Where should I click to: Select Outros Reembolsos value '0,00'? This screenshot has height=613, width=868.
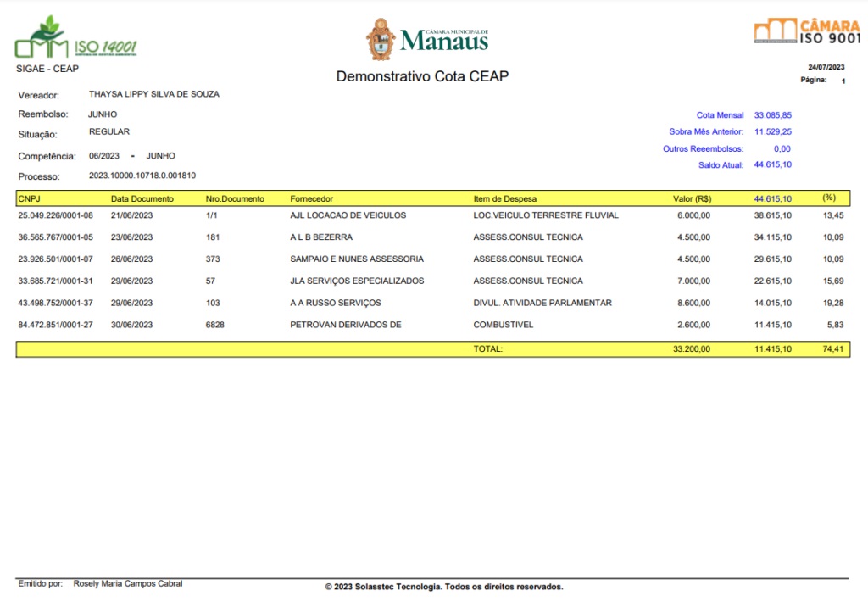pyautogui.click(x=782, y=149)
